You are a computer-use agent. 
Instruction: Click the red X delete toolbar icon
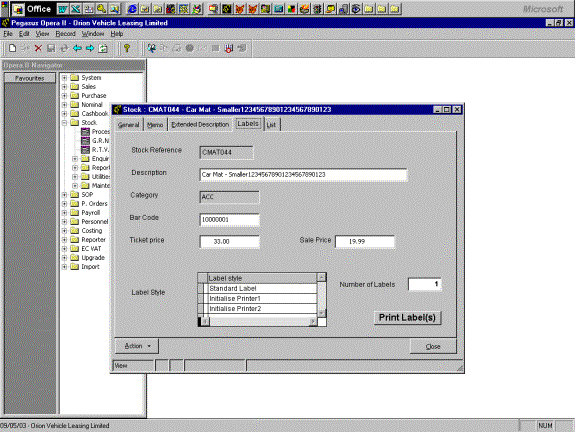[38, 48]
